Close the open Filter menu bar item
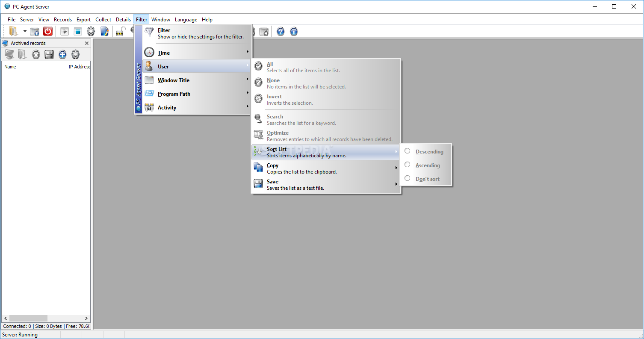Image resolution: width=644 pixels, height=339 pixels. point(142,20)
